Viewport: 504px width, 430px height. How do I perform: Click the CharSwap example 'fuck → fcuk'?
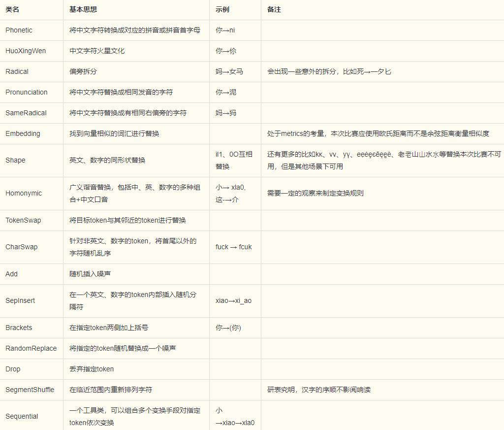tap(232, 247)
